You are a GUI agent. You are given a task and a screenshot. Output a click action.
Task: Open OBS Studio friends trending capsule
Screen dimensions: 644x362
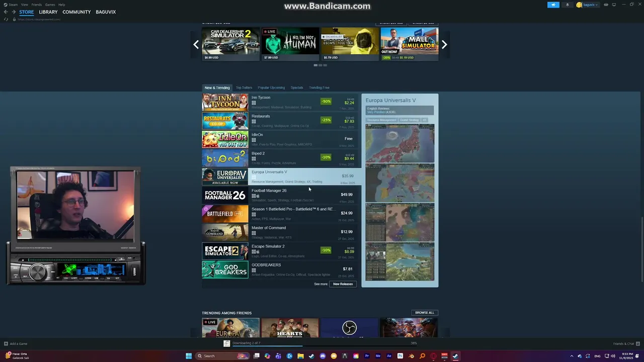(x=349, y=328)
